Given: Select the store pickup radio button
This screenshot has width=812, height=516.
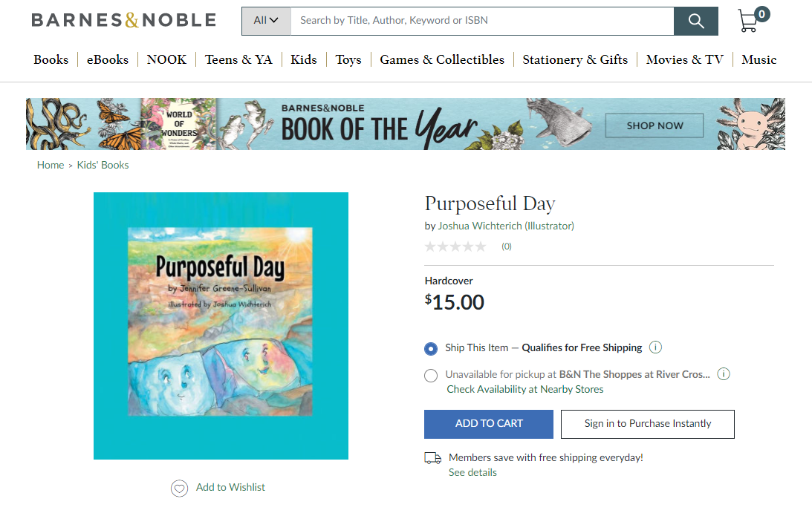Looking at the screenshot, I should (431, 375).
